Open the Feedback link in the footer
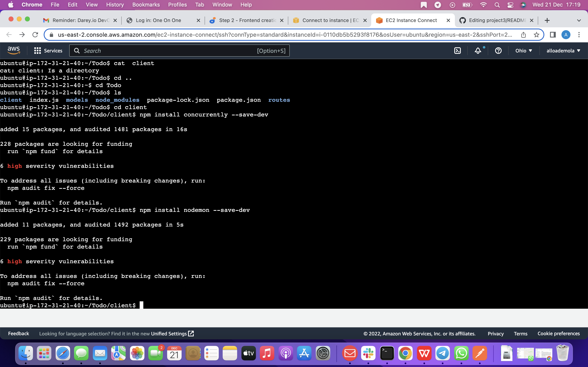588x367 pixels. pyautogui.click(x=18, y=334)
